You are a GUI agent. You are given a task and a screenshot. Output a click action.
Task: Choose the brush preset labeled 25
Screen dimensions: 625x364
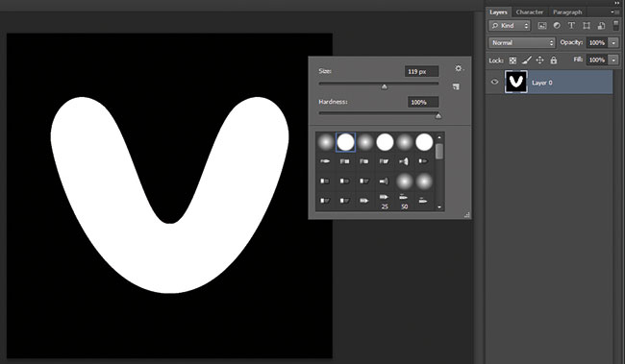[385, 202]
